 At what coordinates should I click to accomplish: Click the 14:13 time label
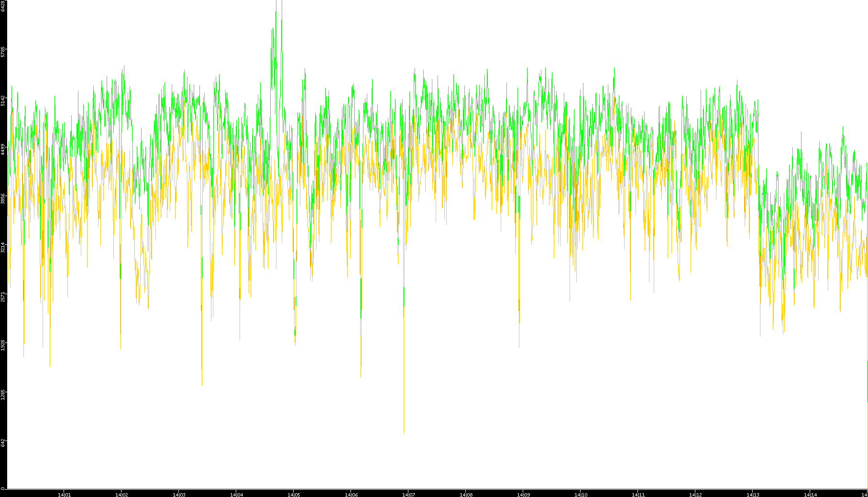(x=753, y=495)
